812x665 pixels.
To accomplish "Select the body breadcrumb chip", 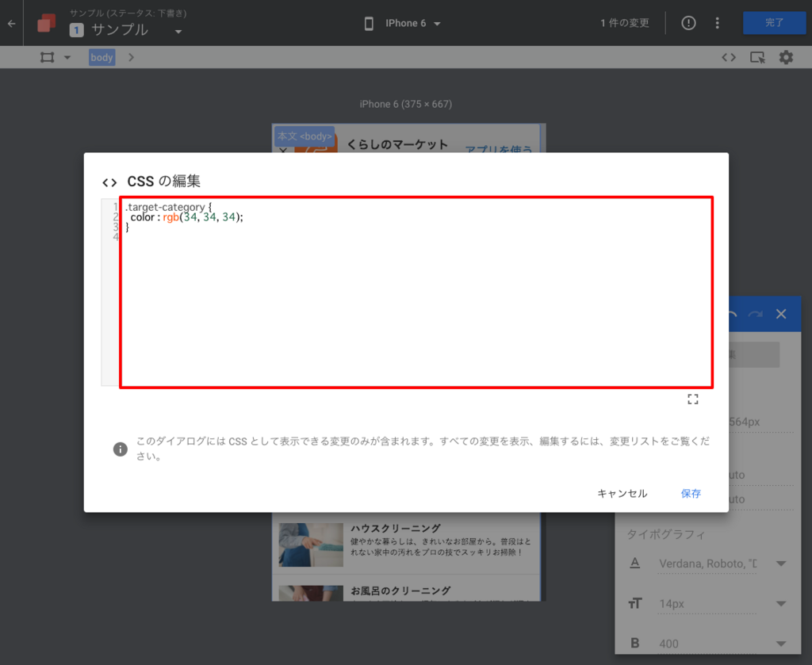I will pos(101,57).
